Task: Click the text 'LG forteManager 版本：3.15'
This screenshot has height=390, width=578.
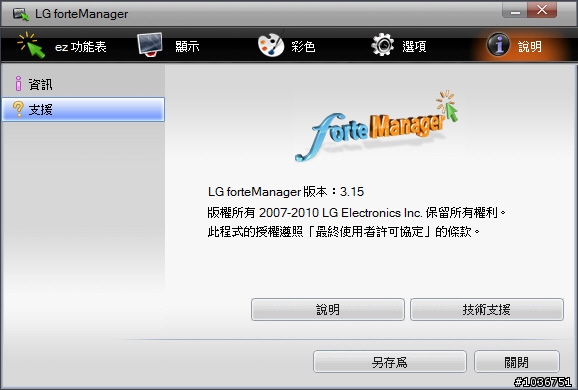Action: [x=286, y=192]
